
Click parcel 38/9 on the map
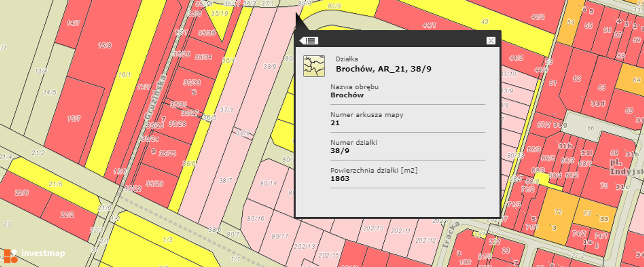pos(270,66)
